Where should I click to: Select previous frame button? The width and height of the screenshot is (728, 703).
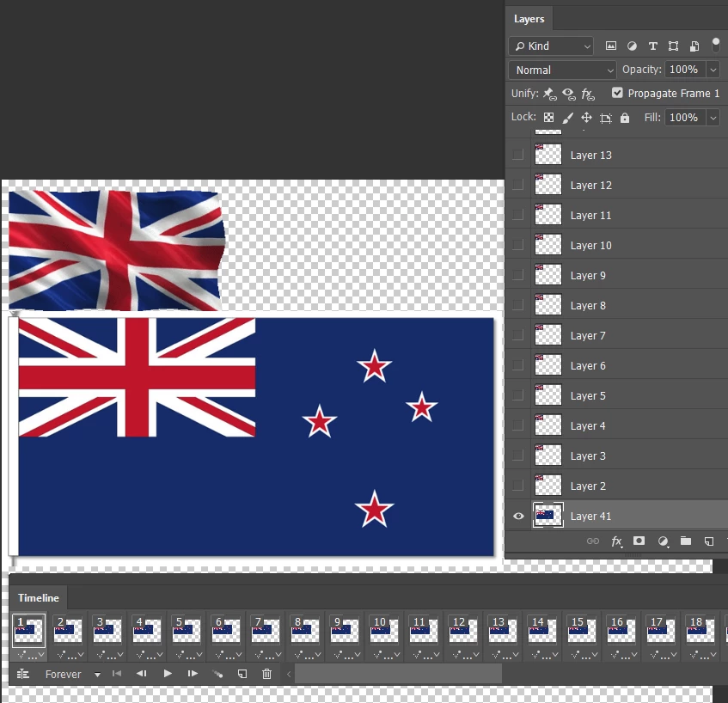click(x=142, y=673)
